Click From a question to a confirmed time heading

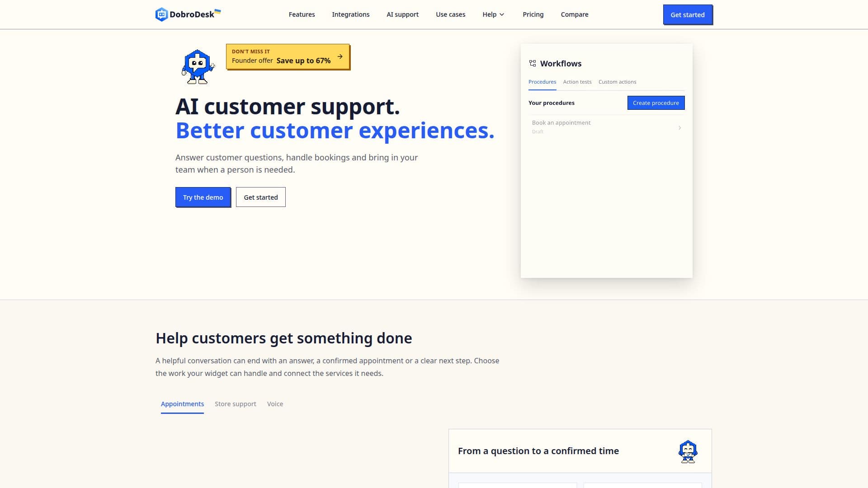click(538, 451)
